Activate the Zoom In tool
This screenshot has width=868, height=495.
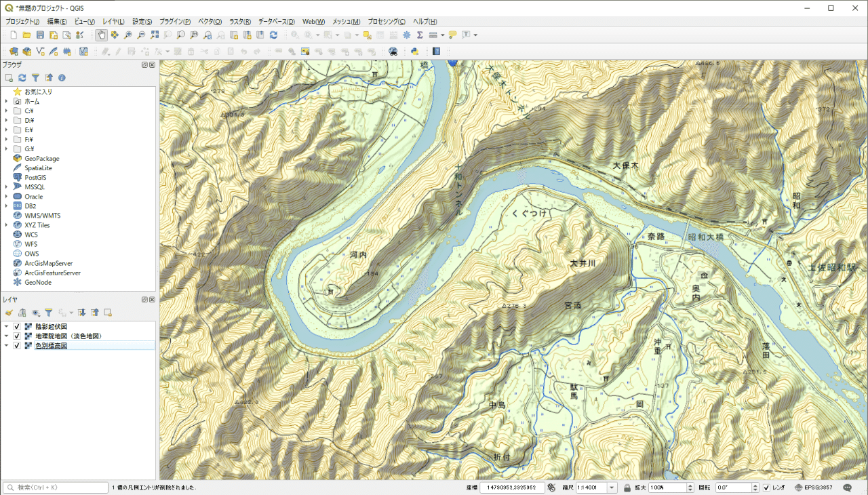(x=127, y=35)
